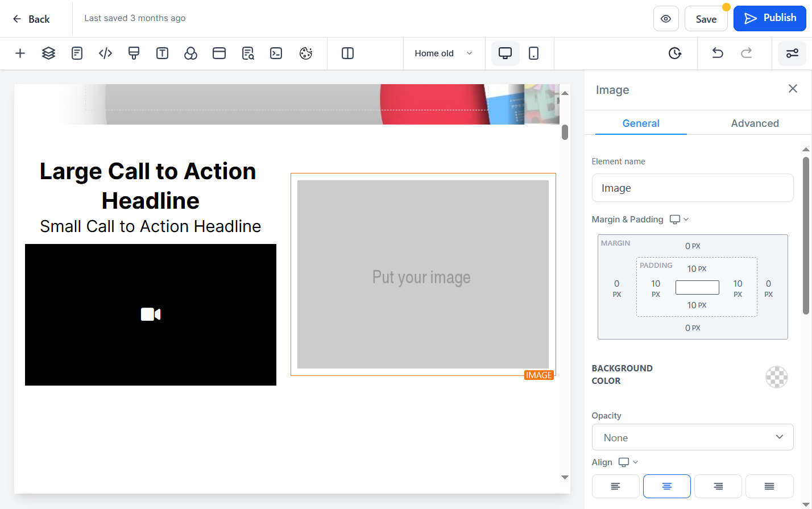
Task: Align image to the left
Action: click(x=616, y=486)
